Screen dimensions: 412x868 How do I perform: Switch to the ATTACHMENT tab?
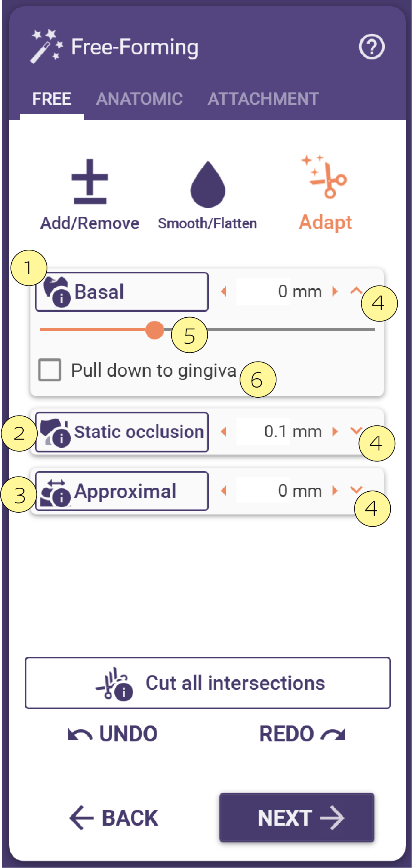[x=263, y=99]
